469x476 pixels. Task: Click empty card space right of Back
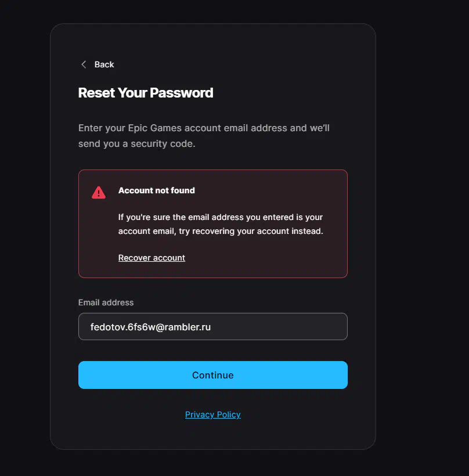[x=244, y=64]
